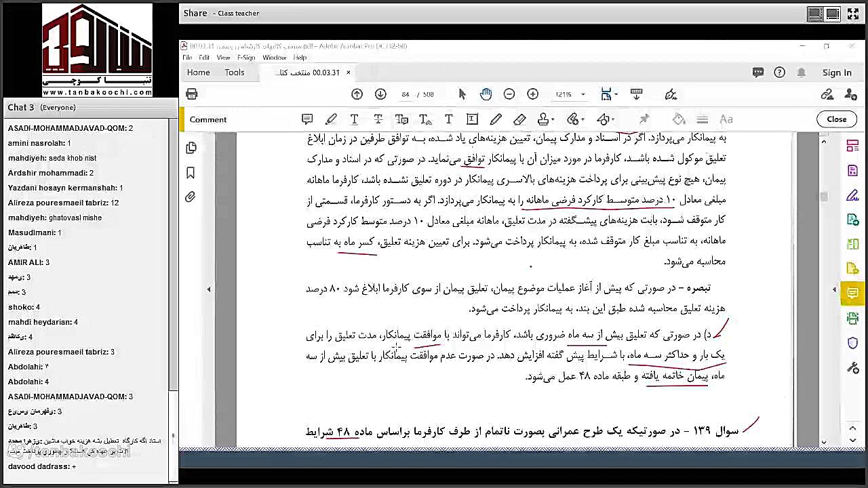Click the Print icon in Acrobat toolbar
868x488 pixels.
click(192, 94)
